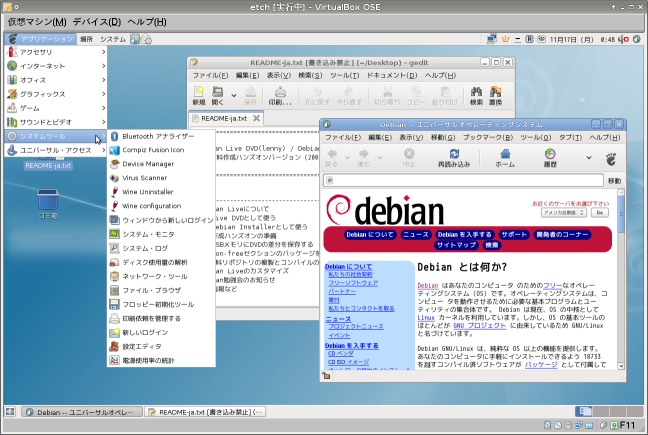Viewport: 648px width, 435px height.
Task: Click 移動 button beside address bar
Action: (x=614, y=181)
